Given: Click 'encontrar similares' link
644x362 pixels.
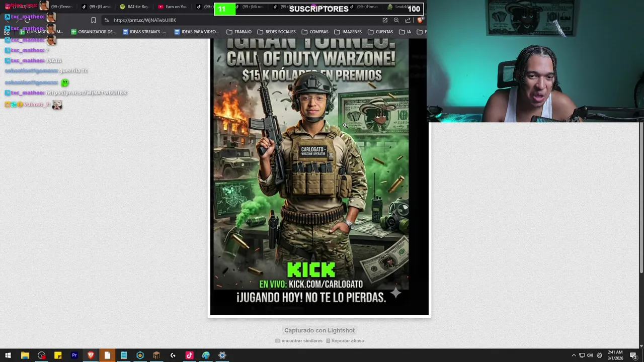Looking at the screenshot, I should point(299,341).
